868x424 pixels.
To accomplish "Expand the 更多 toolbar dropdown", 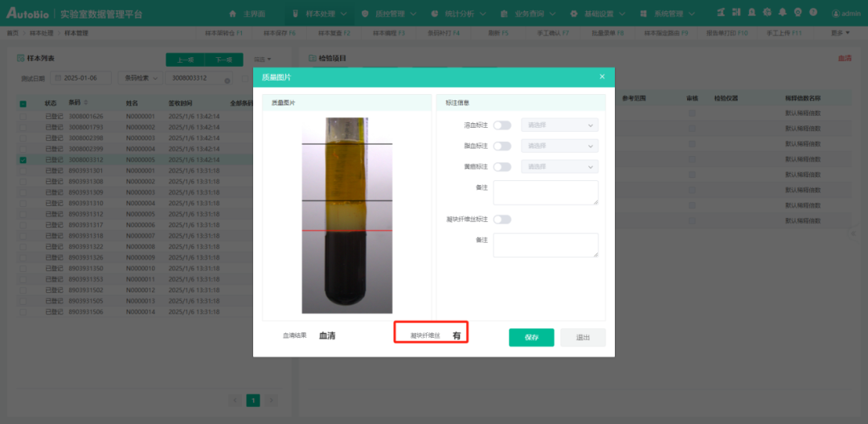I will [x=840, y=33].
